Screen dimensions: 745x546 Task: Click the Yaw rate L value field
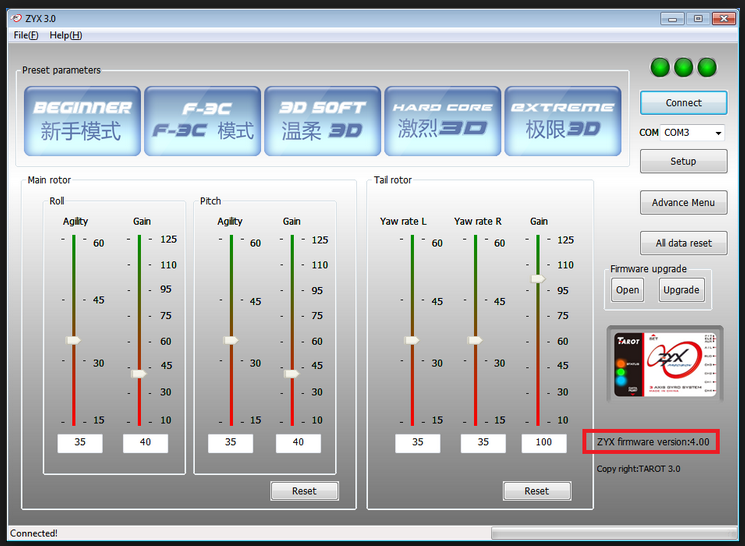tap(417, 442)
